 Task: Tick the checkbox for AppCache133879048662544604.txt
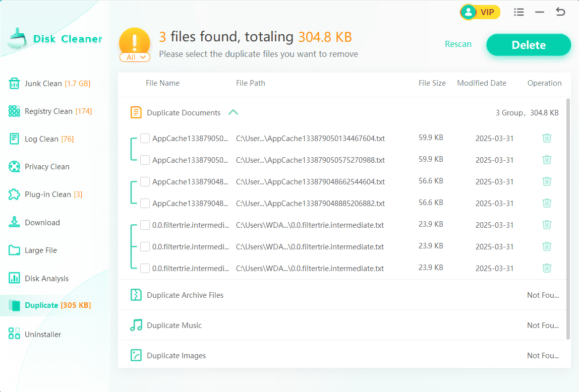(x=145, y=181)
